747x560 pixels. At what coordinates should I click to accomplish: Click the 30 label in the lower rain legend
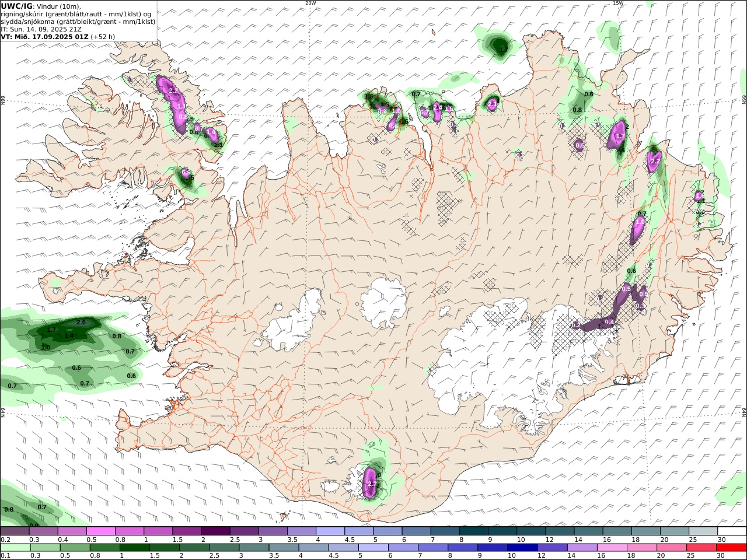click(x=722, y=556)
